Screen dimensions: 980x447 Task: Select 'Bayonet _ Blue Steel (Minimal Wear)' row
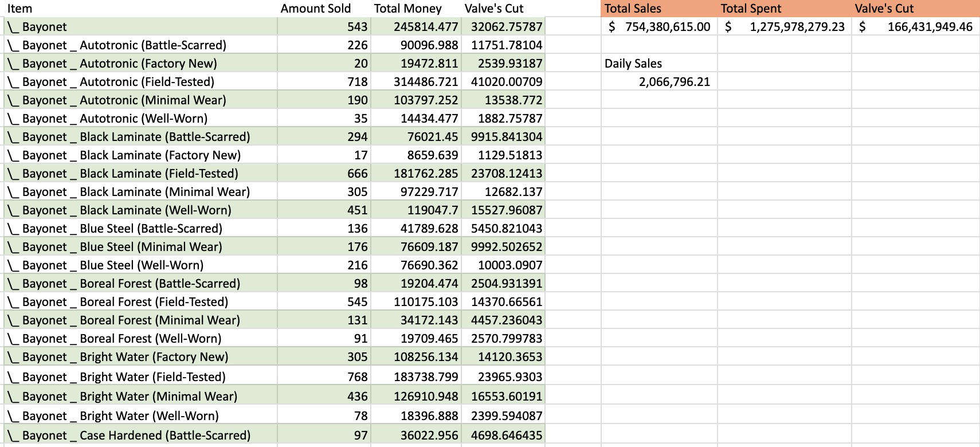122,247
